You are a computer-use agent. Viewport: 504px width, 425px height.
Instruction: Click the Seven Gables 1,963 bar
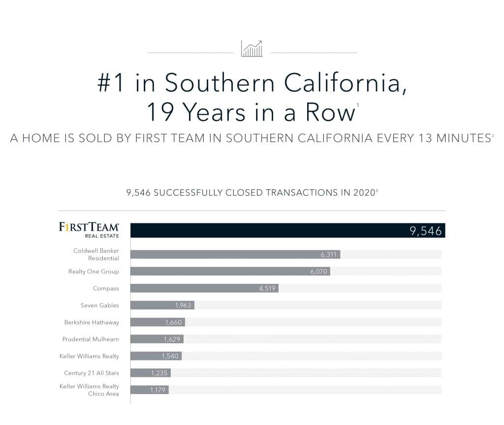[x=162, y=305]
